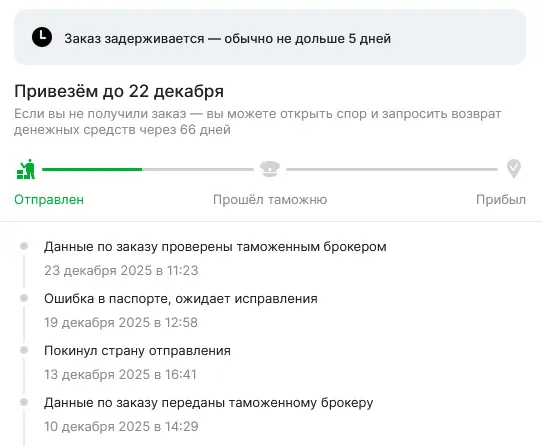The width and height of the screenshot is (542, 446).
Task: Select the Отправлен stage label
Action: pyautogui.click(x=49, y=200)
